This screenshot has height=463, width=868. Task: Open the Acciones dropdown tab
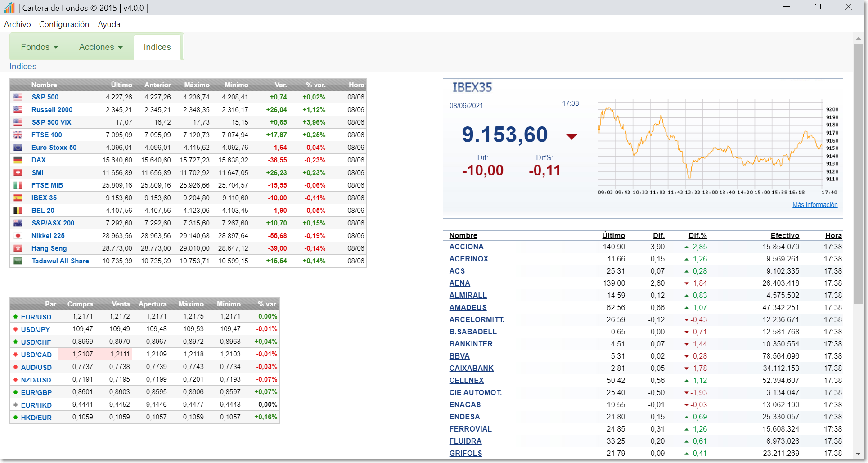pos(101,47)
